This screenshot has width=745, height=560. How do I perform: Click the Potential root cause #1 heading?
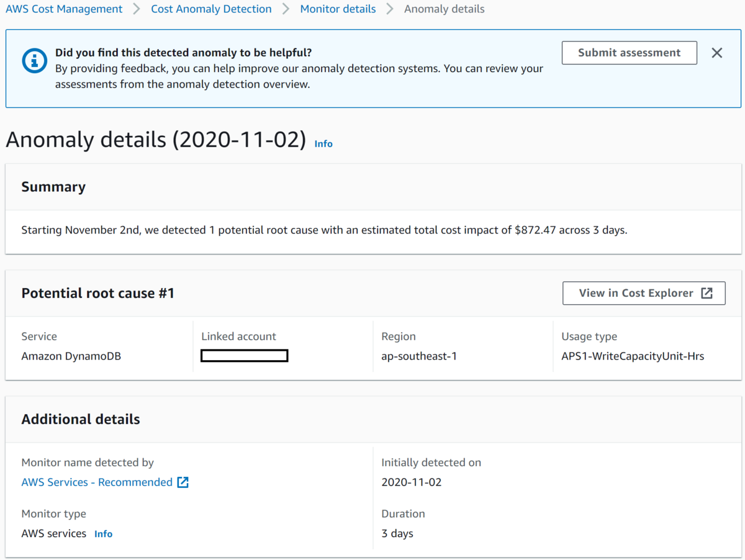(98, 293)
